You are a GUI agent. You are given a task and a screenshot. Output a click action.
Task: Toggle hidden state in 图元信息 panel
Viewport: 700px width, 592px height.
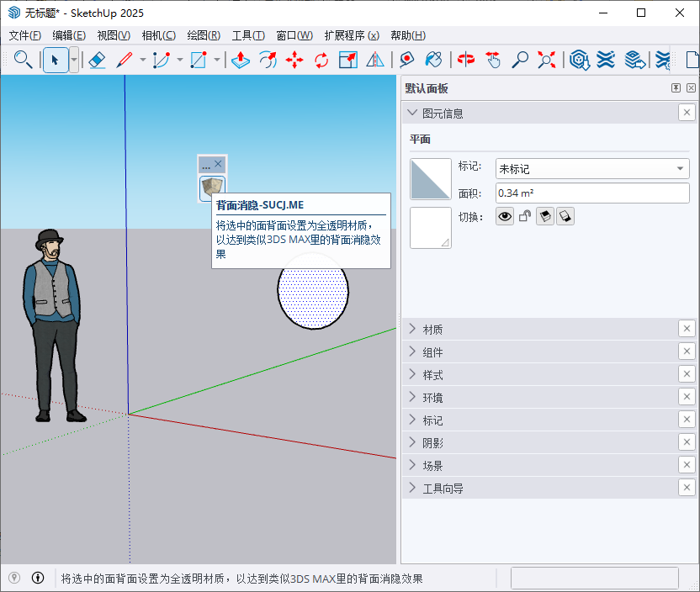point(505,216)
